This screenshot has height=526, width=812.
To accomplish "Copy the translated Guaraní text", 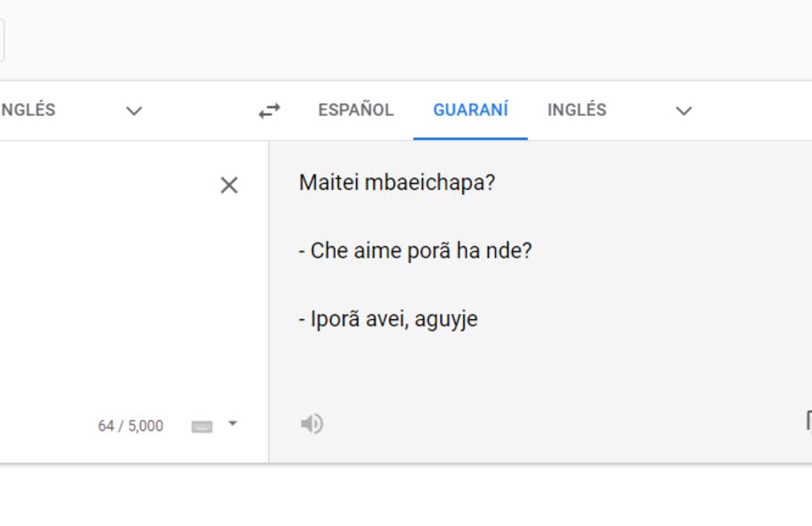I will 808,421.
